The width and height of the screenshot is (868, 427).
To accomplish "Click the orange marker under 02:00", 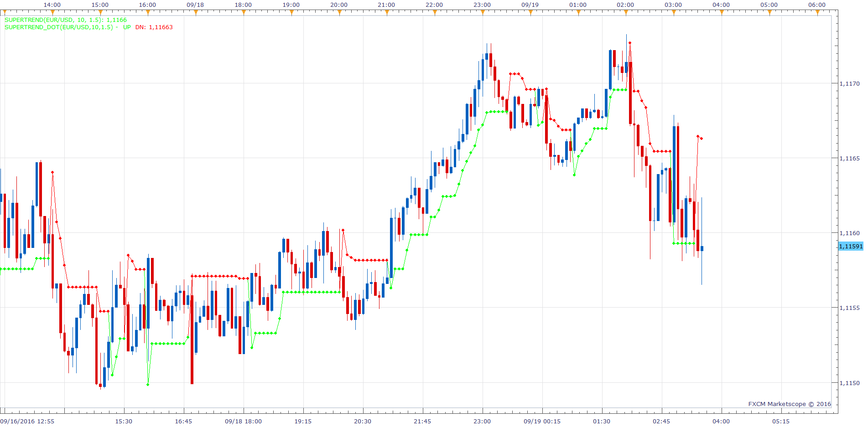I will point(626,12).
